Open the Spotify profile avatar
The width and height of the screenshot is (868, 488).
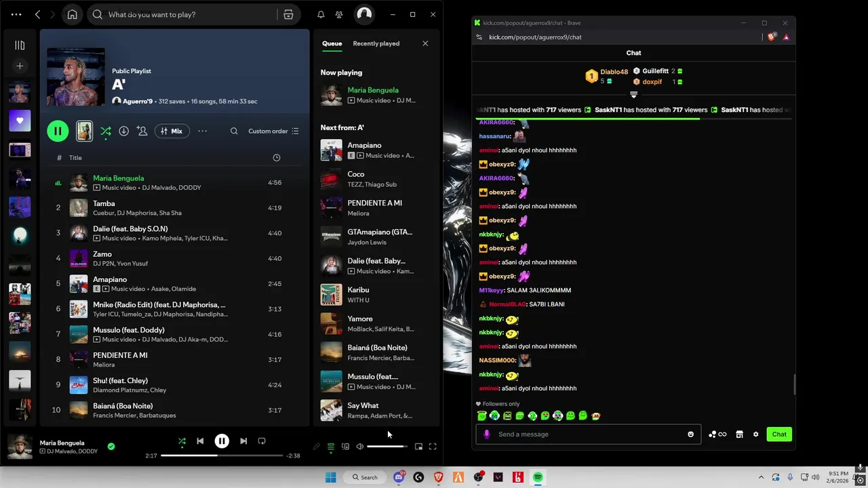[x=364, y=14]
